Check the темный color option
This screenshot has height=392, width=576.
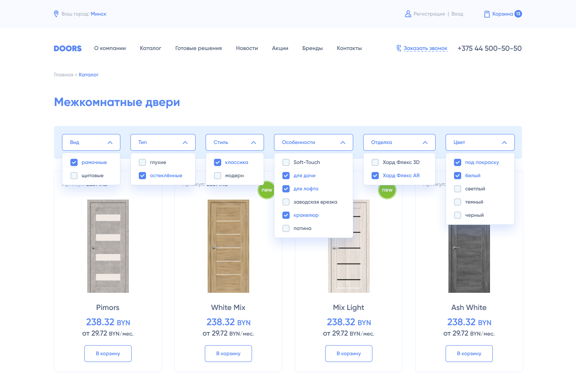coord(458,202)
